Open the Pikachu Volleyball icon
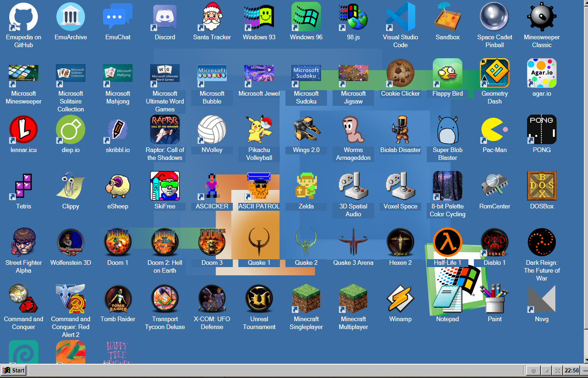The width and height of the screenshot is (588, 378). (259, 129)
